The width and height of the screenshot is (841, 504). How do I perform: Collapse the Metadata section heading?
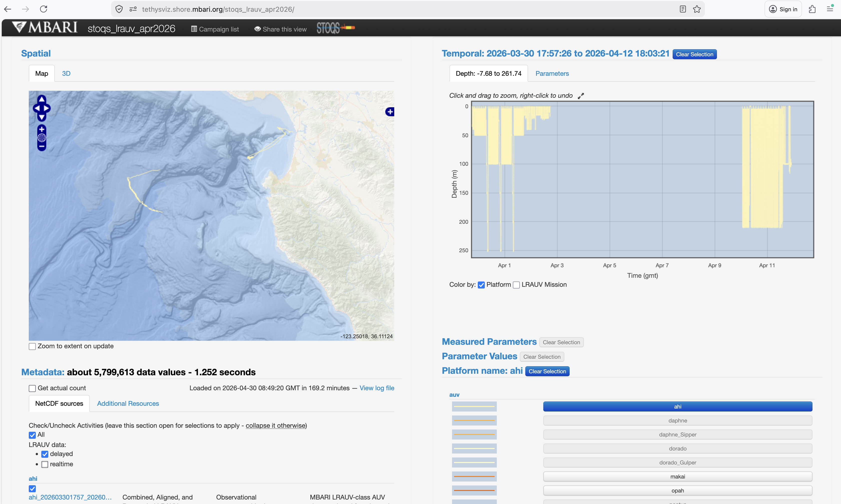43,372
